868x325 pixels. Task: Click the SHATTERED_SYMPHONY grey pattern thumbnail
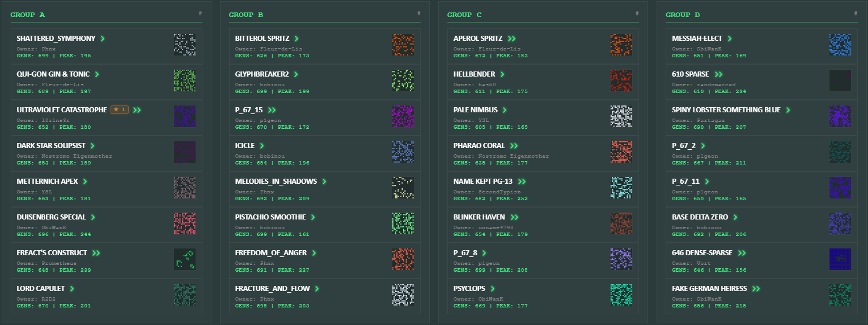(x=185, y=45)
